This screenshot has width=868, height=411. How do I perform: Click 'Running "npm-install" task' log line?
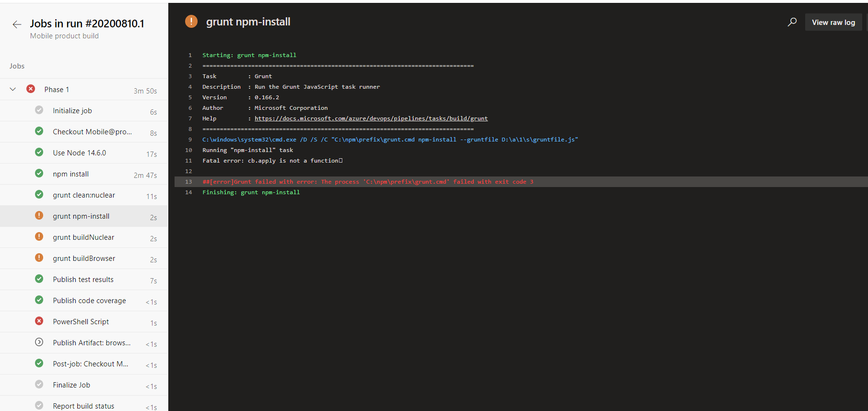(247, 150)
